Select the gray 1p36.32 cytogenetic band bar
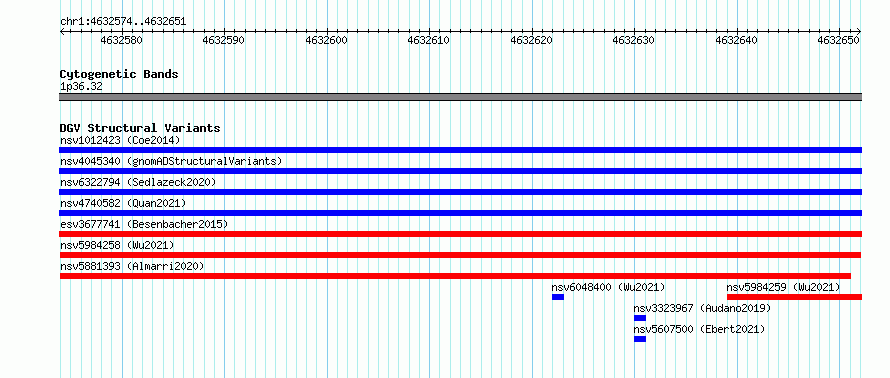 460,97
